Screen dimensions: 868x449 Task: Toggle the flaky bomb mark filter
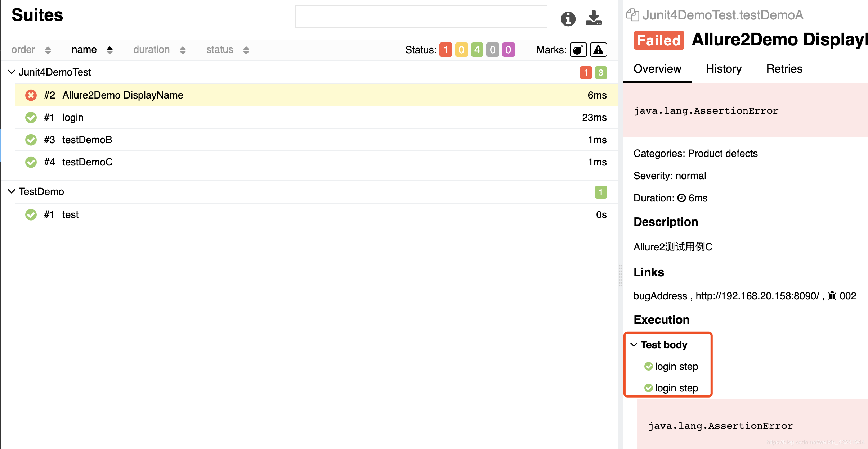[578, 50]
